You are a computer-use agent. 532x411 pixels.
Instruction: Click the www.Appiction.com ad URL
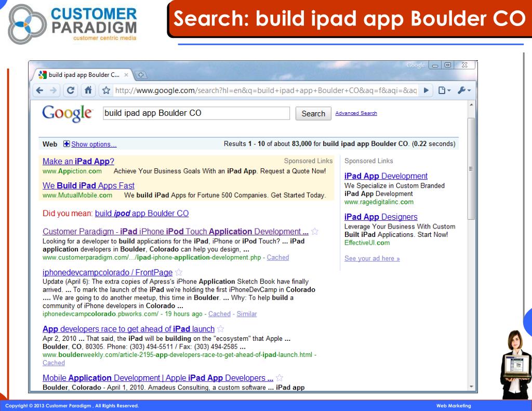click(x=72, y=171)
